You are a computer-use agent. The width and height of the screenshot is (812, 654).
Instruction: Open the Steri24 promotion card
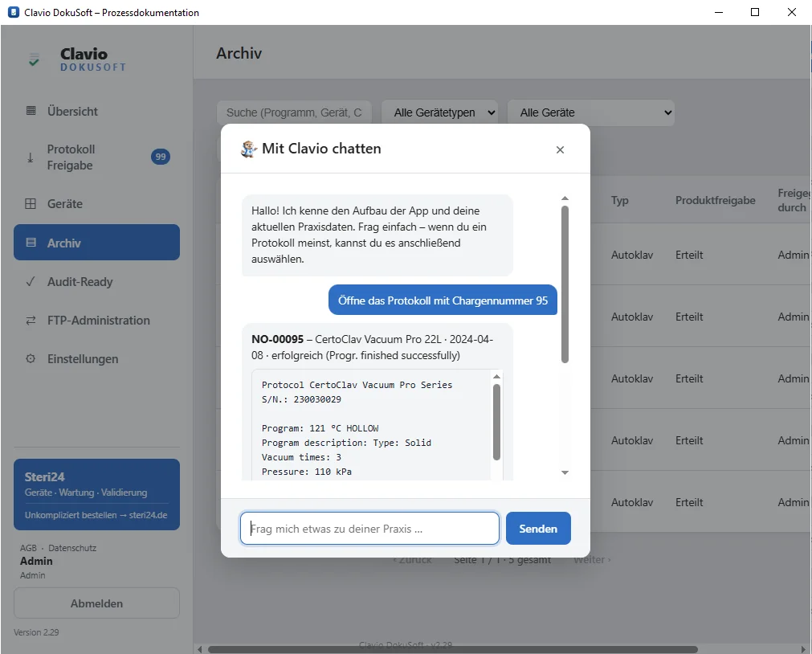click(x=96, y=494)
